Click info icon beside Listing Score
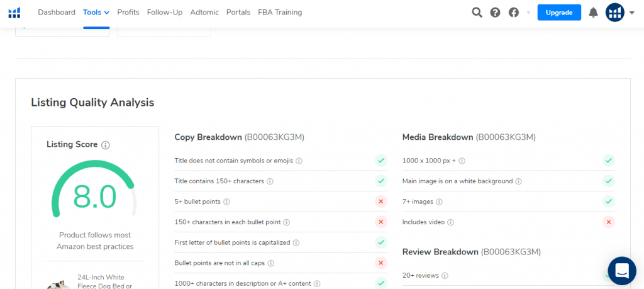The height and width of the screenshot is (289, 644). click(x=106, y=145)
